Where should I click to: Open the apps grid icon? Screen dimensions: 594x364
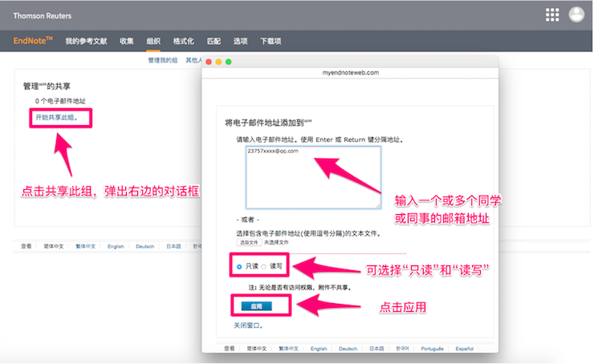point(552,14)
